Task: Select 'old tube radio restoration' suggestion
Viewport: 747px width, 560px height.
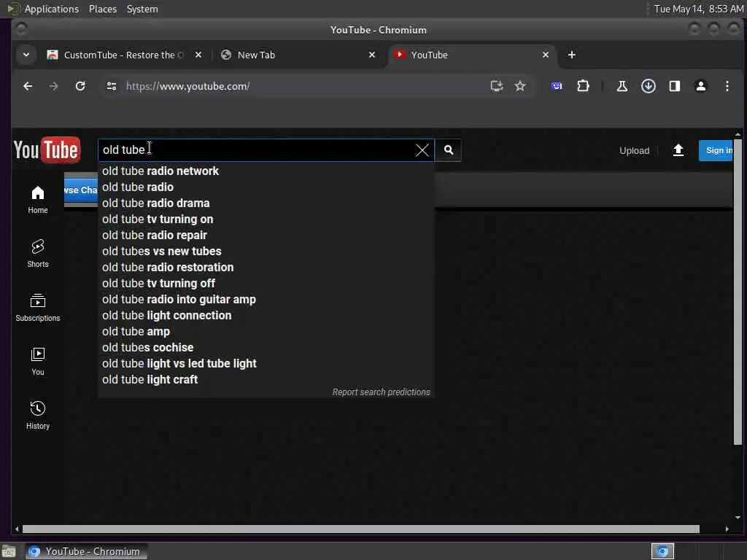Action: coord(266,267)
